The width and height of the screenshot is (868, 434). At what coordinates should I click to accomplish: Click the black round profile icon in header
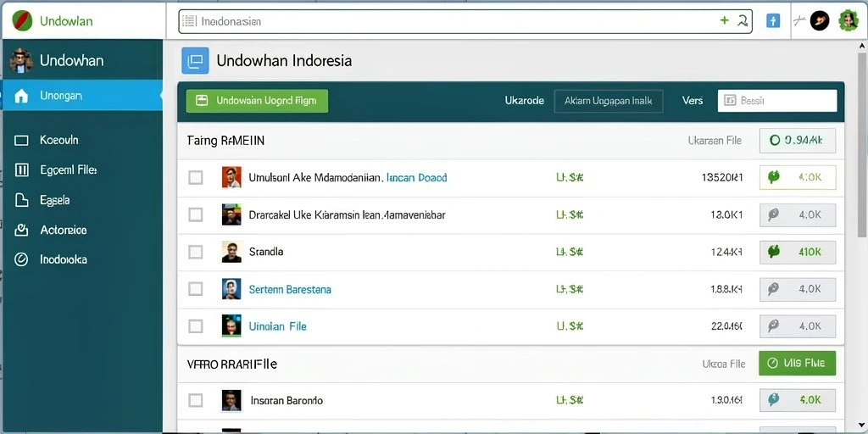click(820, 21)
